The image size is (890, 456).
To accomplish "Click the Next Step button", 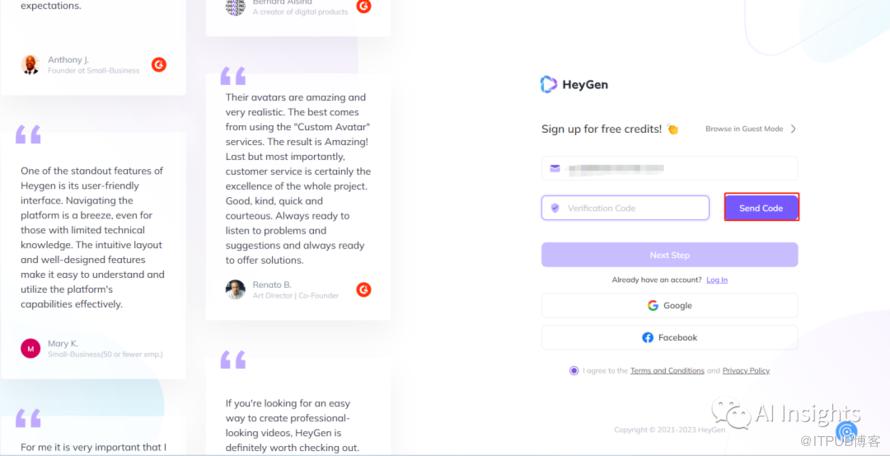I will click(669, 255).
